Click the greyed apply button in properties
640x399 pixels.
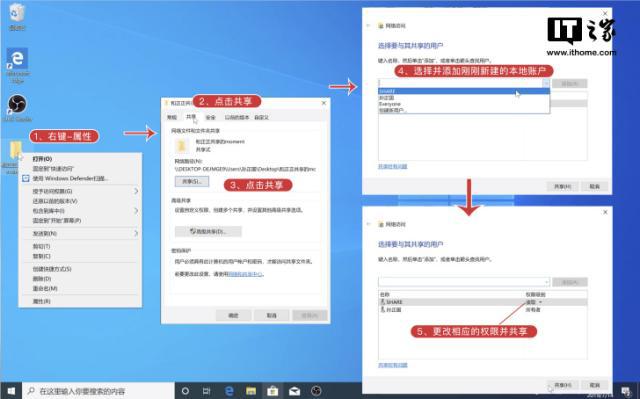click(x=309, y=315)
